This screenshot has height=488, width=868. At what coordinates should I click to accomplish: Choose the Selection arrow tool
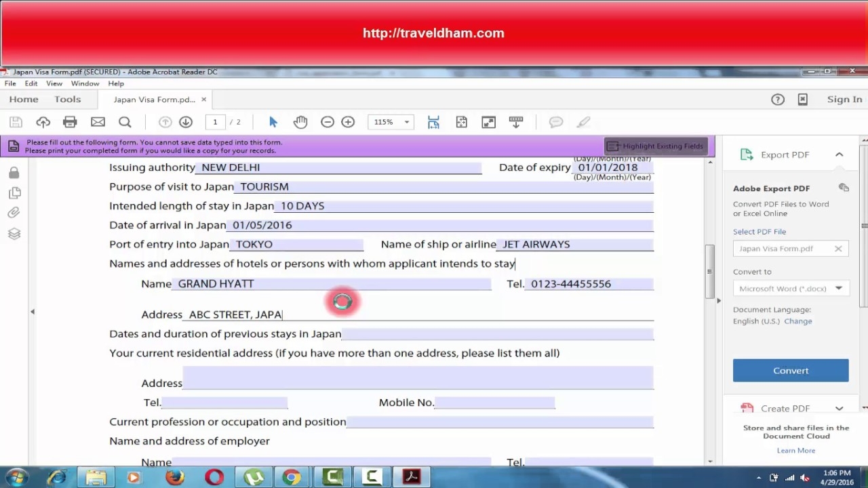tap(273, 122)
